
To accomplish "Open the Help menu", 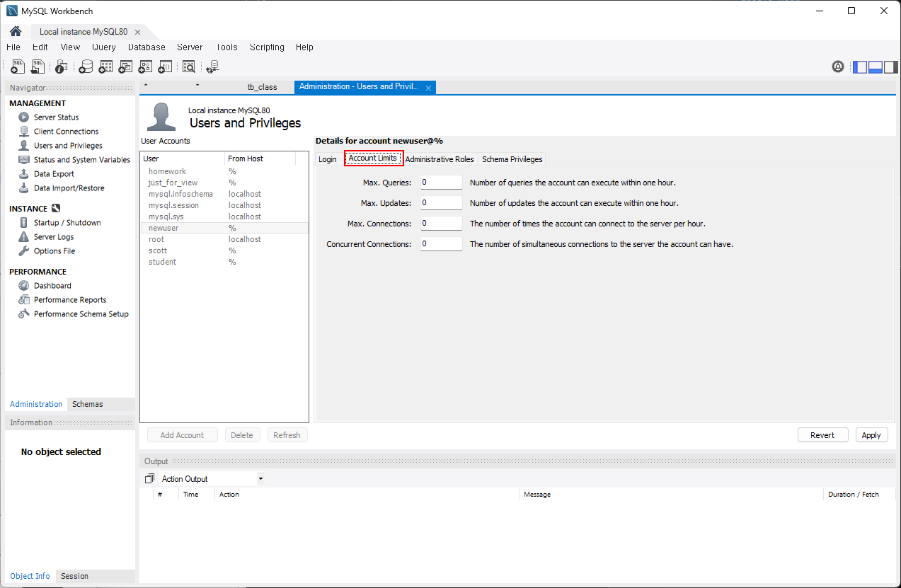I will click(304, 47).
